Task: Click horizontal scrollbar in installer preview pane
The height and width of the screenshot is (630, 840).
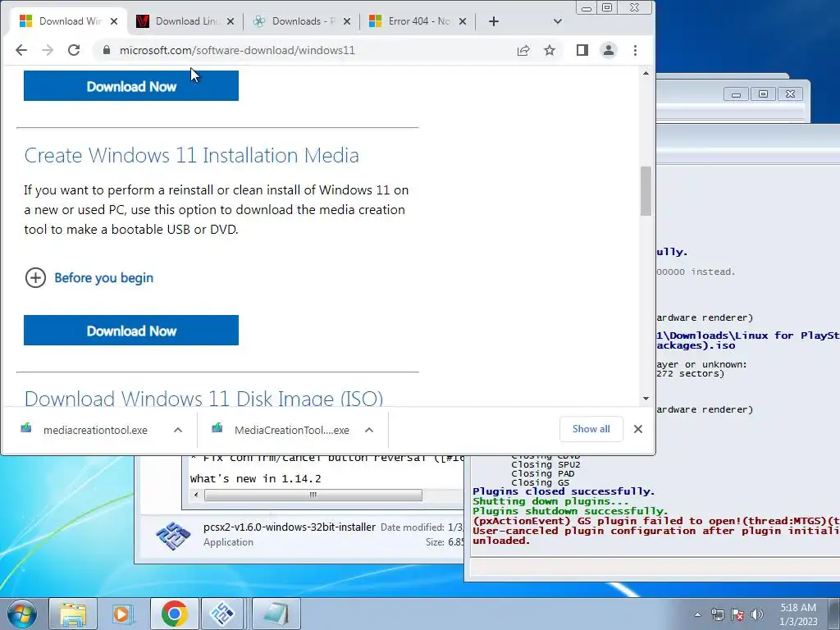Action: click(x=313, y=495)
